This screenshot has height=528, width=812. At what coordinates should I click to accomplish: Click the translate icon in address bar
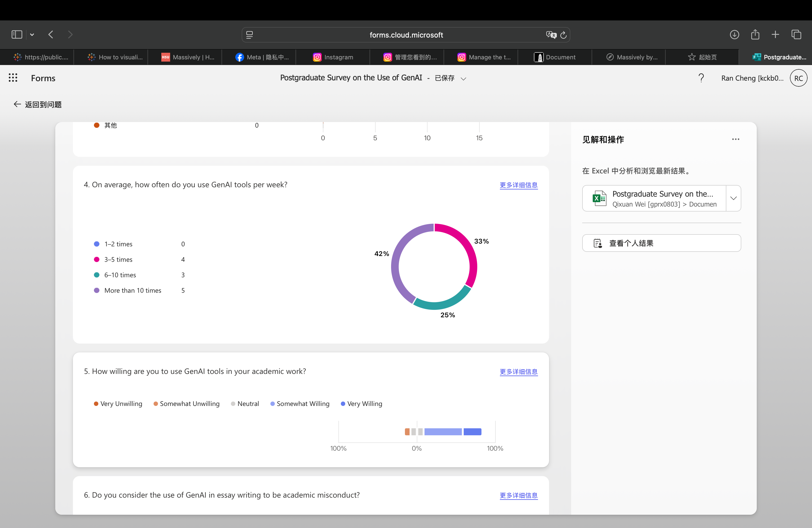tap(551, 35)
